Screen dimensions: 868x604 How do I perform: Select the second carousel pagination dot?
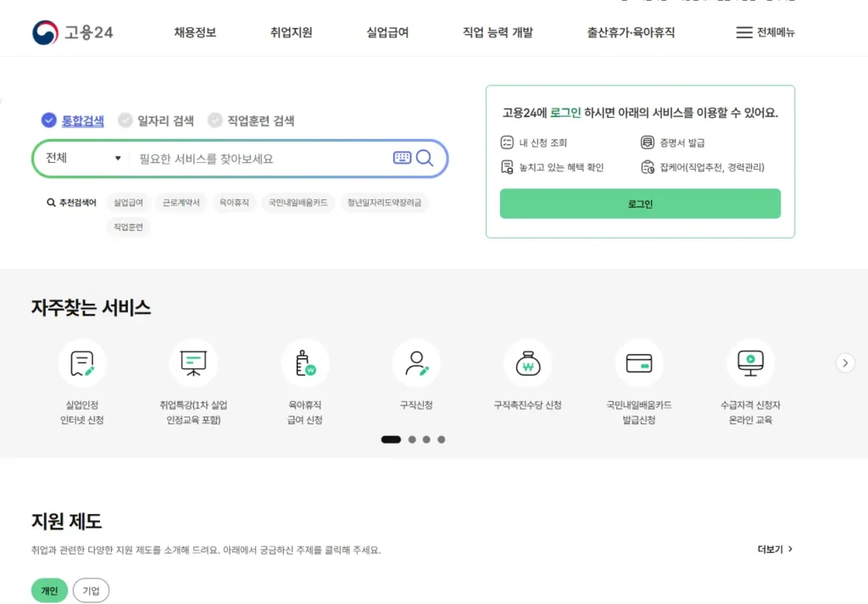[411, 439]
